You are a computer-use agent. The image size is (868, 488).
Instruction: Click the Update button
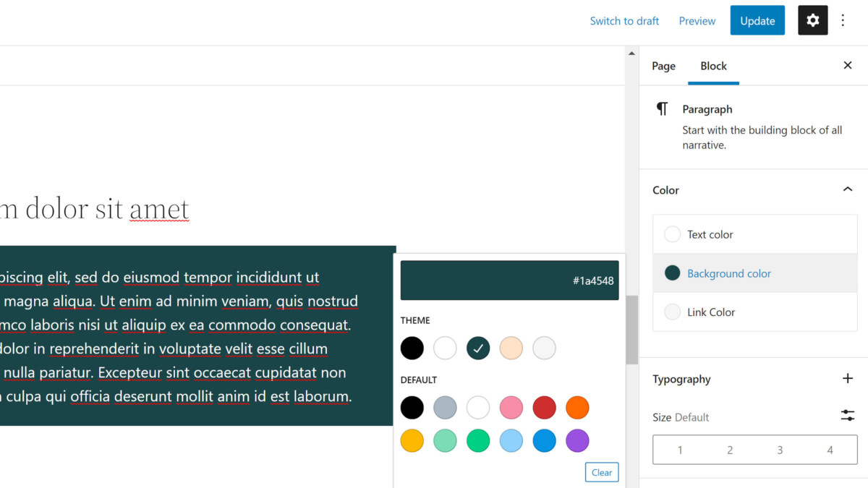point(757,21)
